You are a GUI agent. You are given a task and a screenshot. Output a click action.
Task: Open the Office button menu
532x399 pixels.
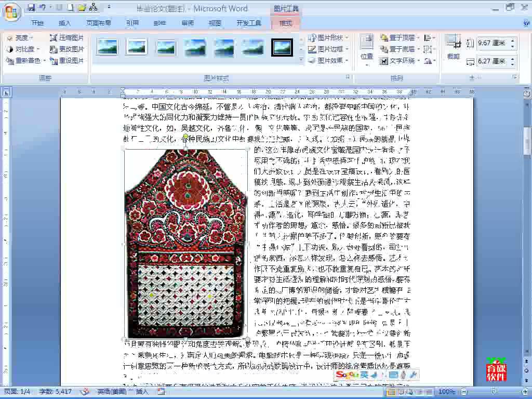pos(12,12)
